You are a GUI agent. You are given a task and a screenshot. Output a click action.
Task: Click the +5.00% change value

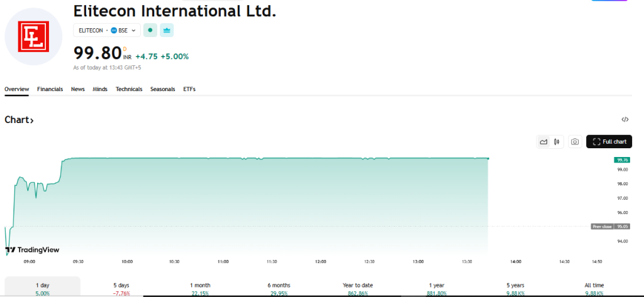[175, 57]
